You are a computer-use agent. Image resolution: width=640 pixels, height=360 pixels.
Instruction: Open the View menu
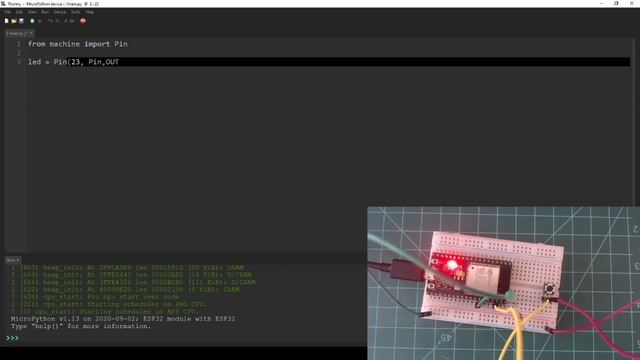tap(32, 12)
